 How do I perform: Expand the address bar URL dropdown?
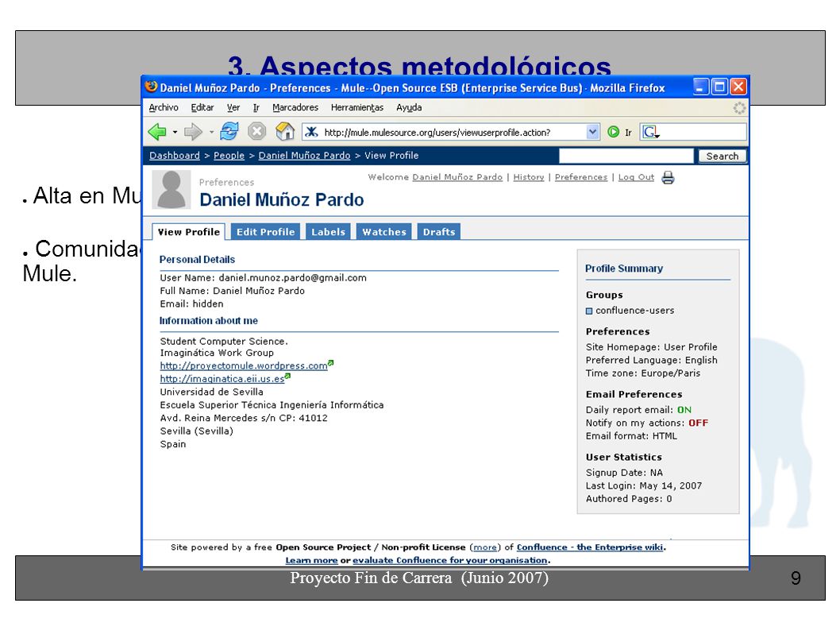tap(592, 132)
